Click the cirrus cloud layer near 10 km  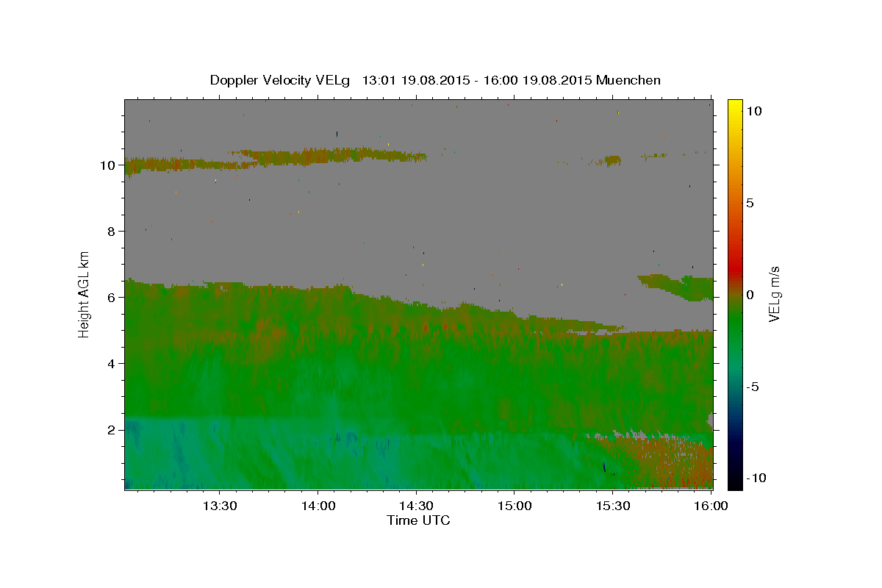pos(276,158)
